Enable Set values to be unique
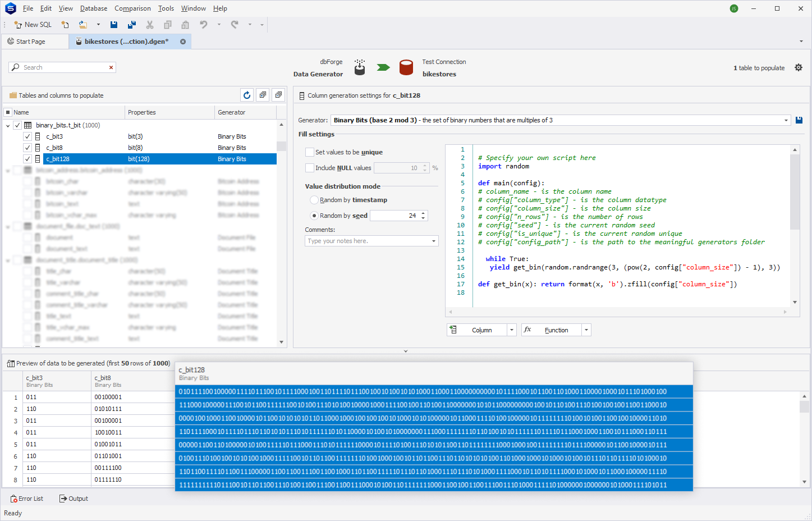 click(310, 152)
